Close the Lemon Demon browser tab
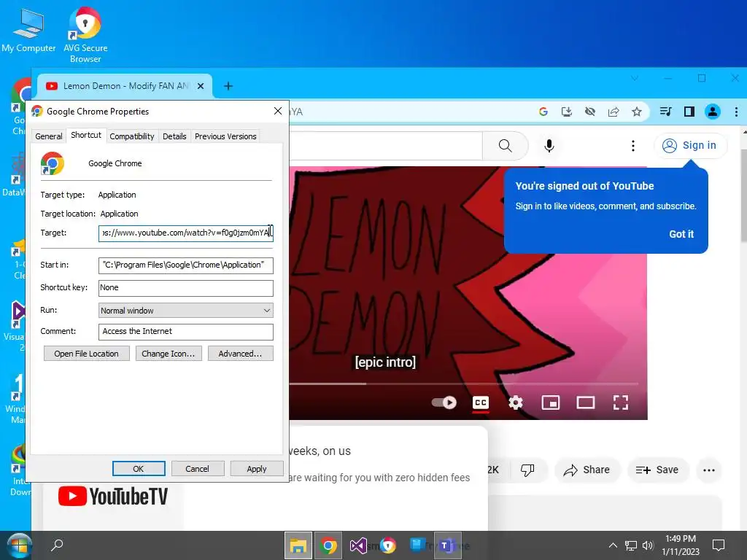The width and height of the screenshot is (747, 560). click(x=201, y=86)
